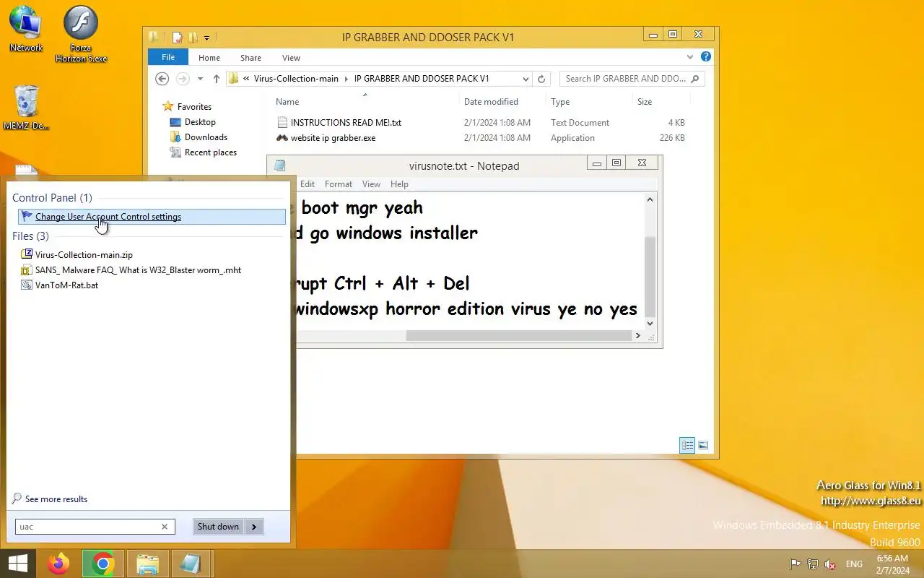Open View menu in Notepad
This screenshot has width=924, height=578.
point(371,184)
